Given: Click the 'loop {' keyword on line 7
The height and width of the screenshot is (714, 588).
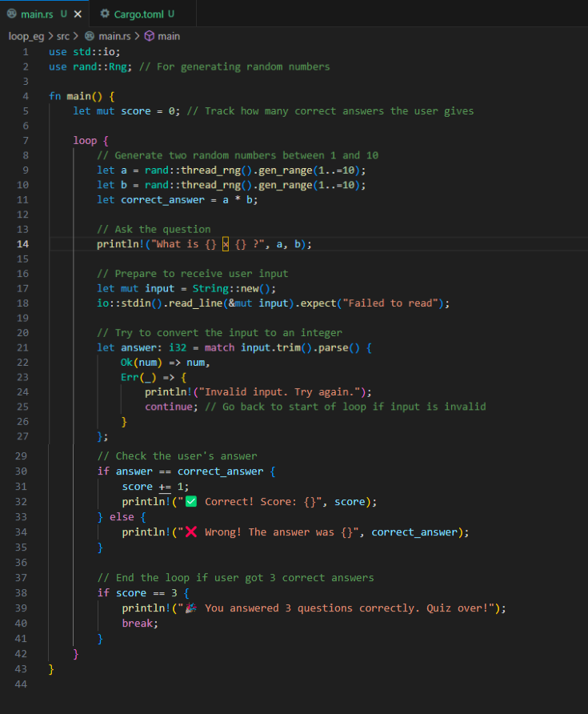Looking at the screenshot, I should click(x=90, y=141).
